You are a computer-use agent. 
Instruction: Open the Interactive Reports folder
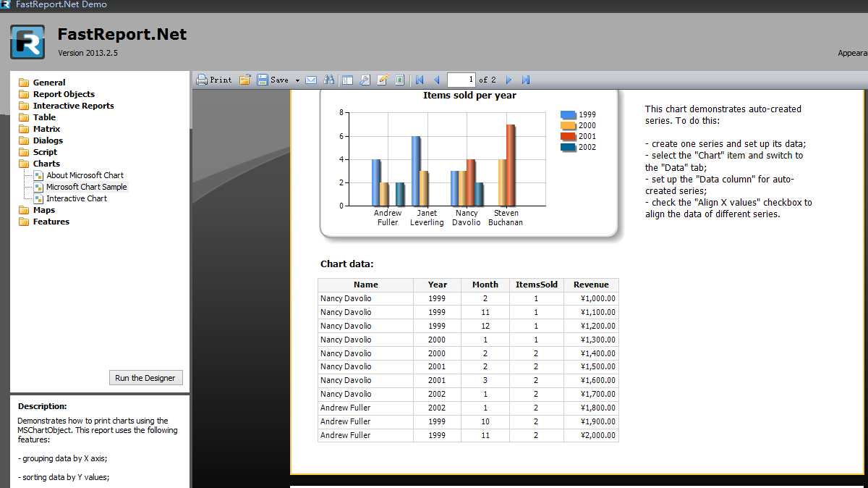click(66, 106)
